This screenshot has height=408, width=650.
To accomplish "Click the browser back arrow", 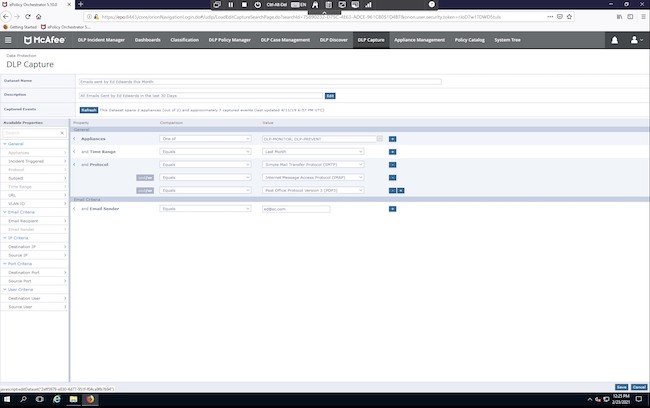I will 6,17.
